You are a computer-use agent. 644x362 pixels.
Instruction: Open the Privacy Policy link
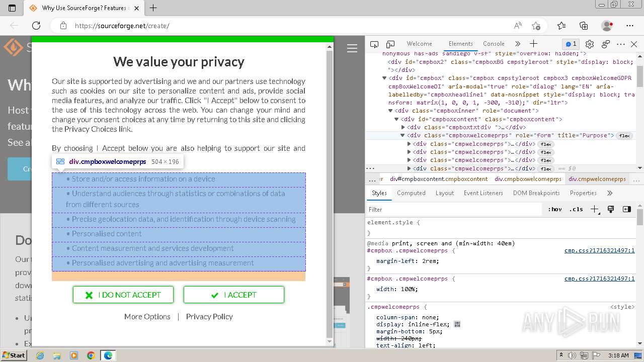coord(209,316)
